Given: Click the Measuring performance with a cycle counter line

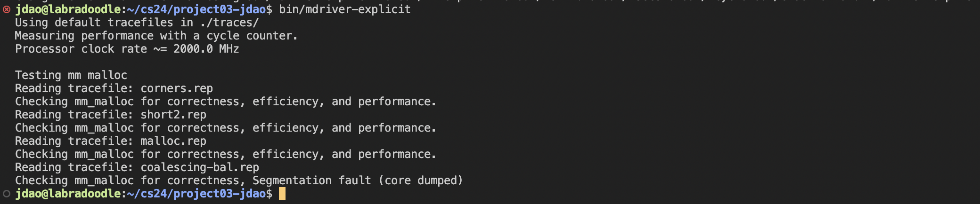Looking at the screenshot, I should click(x=156, y=36).
